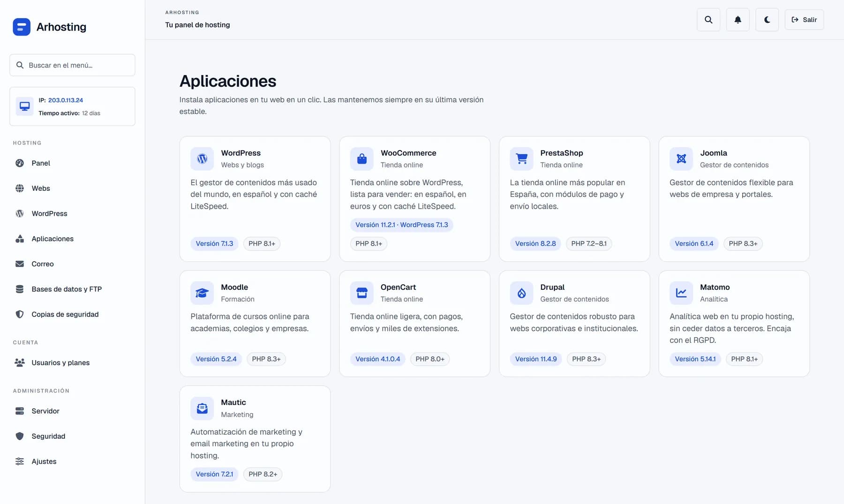This screenshot has height=504, width=844.
Task: Open Correo in the sidebar
Action: [72, 264]
